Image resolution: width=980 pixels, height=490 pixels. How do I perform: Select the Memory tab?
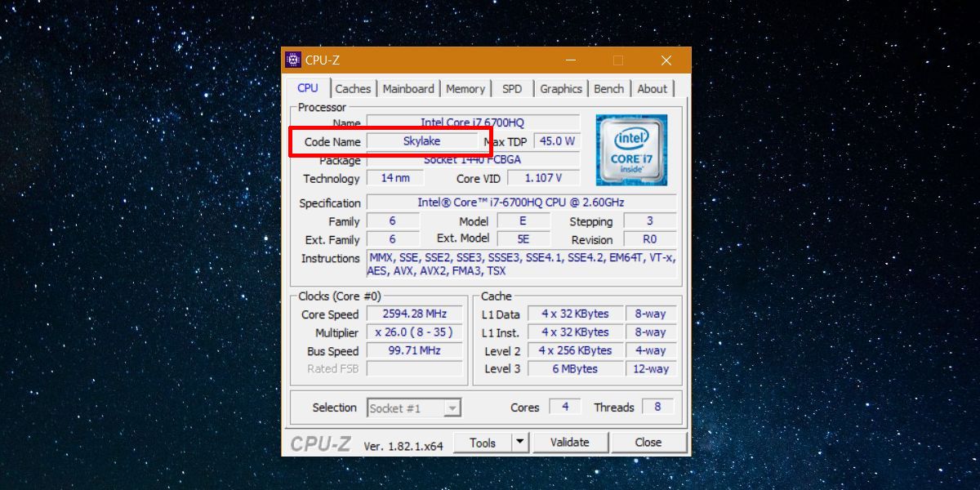(x=465, y=89)
